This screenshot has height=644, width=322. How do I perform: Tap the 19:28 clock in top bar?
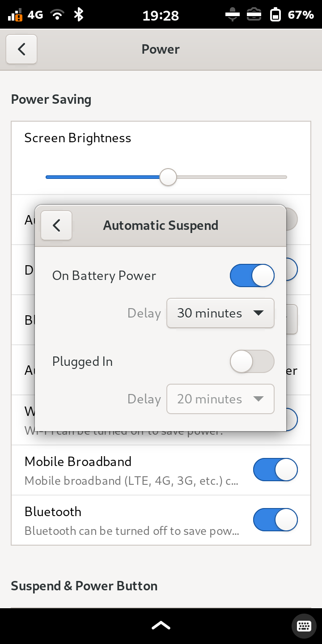(161, 16)
